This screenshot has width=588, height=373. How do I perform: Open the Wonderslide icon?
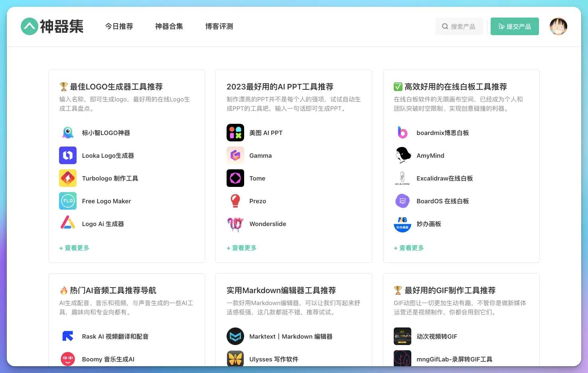pyautogui.click(x=235, y=224)
